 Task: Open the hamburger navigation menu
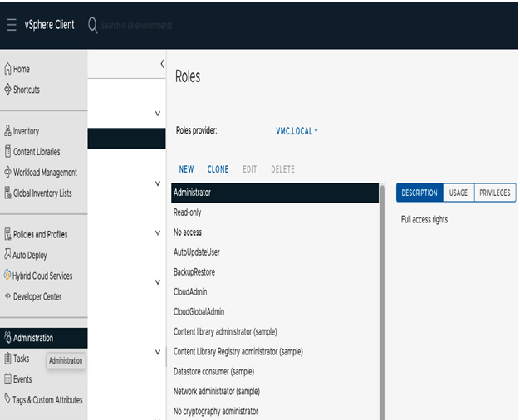[12, 25]
